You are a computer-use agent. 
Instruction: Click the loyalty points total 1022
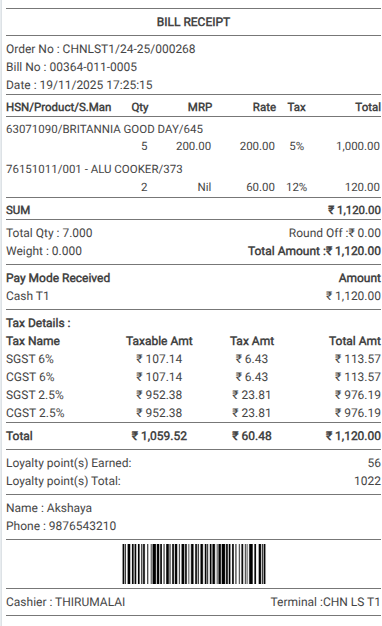pyautogui.click(x=367, y=481)
